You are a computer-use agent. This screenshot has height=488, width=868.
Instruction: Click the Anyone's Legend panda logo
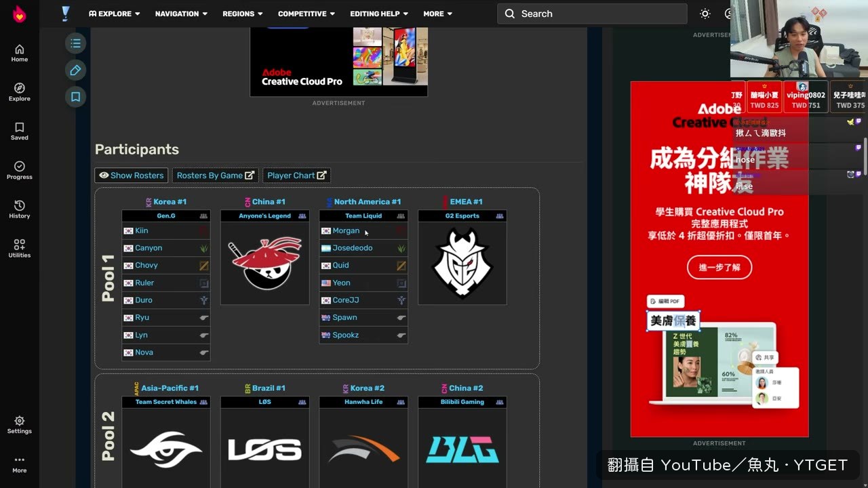point(264,263)
